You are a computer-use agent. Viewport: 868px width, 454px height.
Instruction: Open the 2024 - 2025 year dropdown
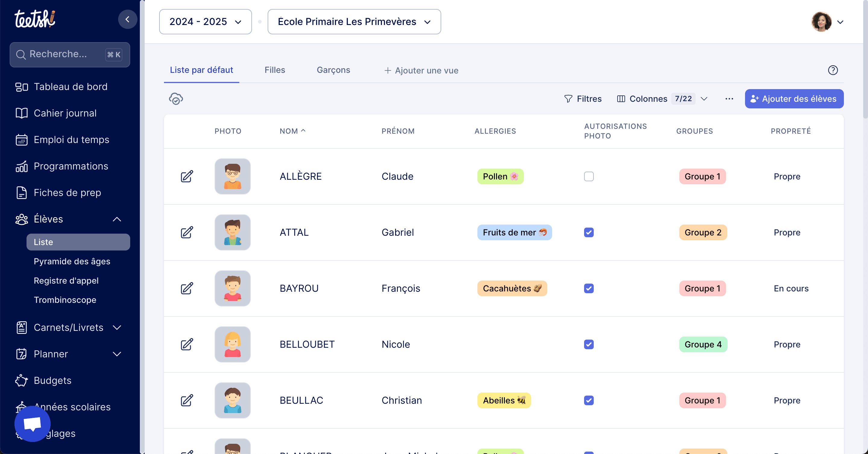click(x=205, y=22)
